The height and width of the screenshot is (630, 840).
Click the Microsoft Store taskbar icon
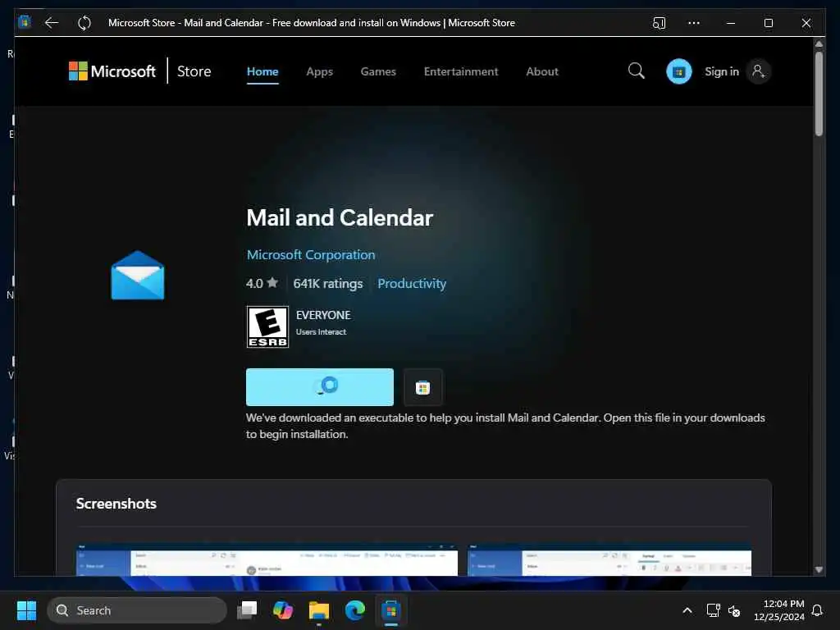click(391, 610)
